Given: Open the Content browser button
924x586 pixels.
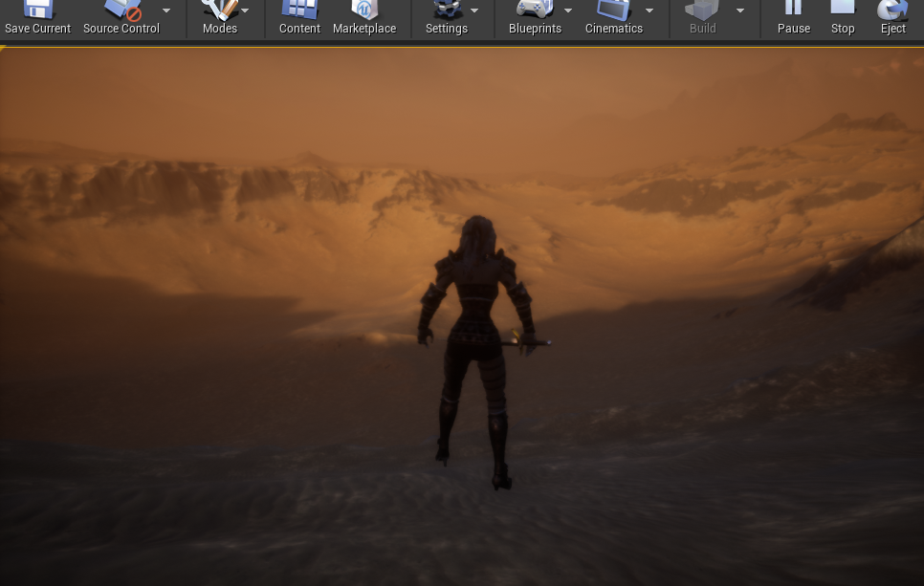Looking at the screenshot, I should tap(299, 17).
